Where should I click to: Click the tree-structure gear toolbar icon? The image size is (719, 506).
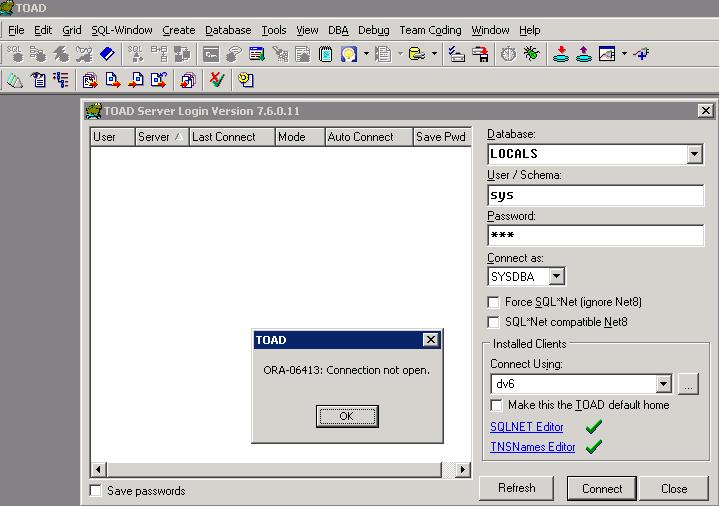point(38,54)
